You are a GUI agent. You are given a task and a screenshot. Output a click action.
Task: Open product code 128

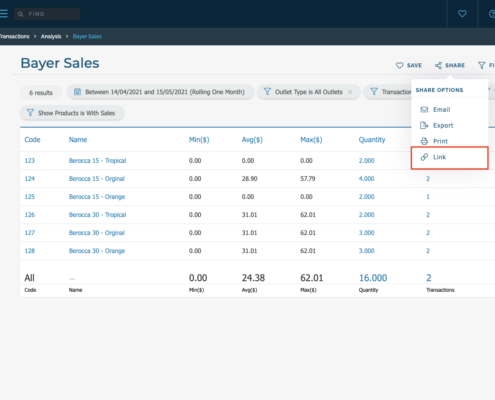tap(30, 251)
